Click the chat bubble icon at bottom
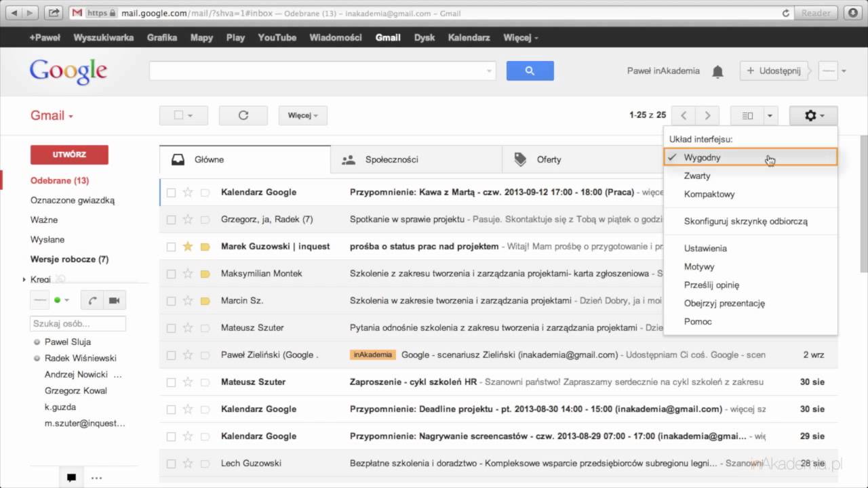Viewport: 868px width, 488px height. click(x=71, y=477)
